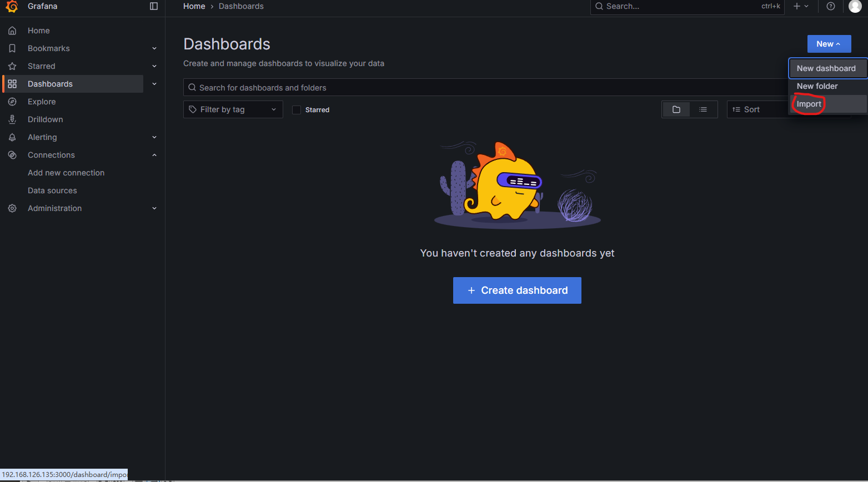Switch to list view icon
Viewport: 868px width, 482px height.
(703, 109)
